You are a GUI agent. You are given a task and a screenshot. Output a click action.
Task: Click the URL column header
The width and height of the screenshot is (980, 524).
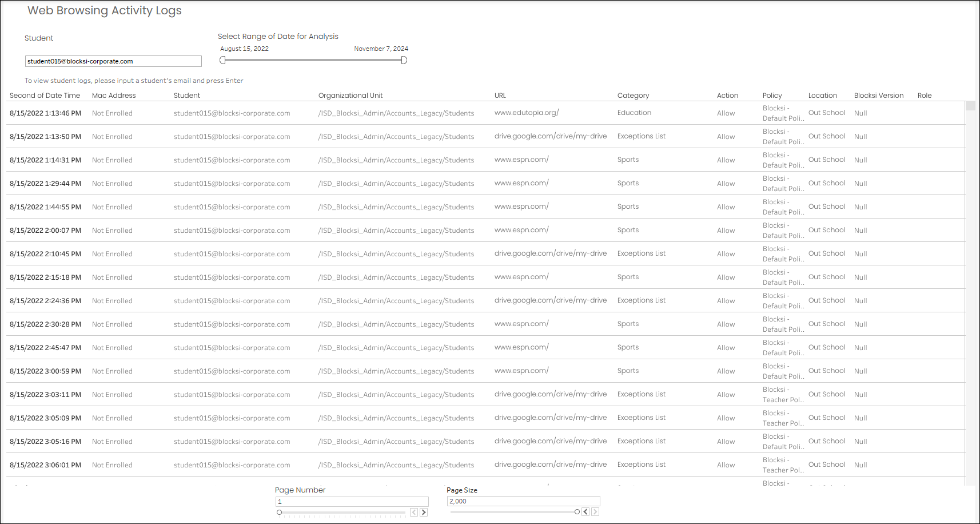500,96
